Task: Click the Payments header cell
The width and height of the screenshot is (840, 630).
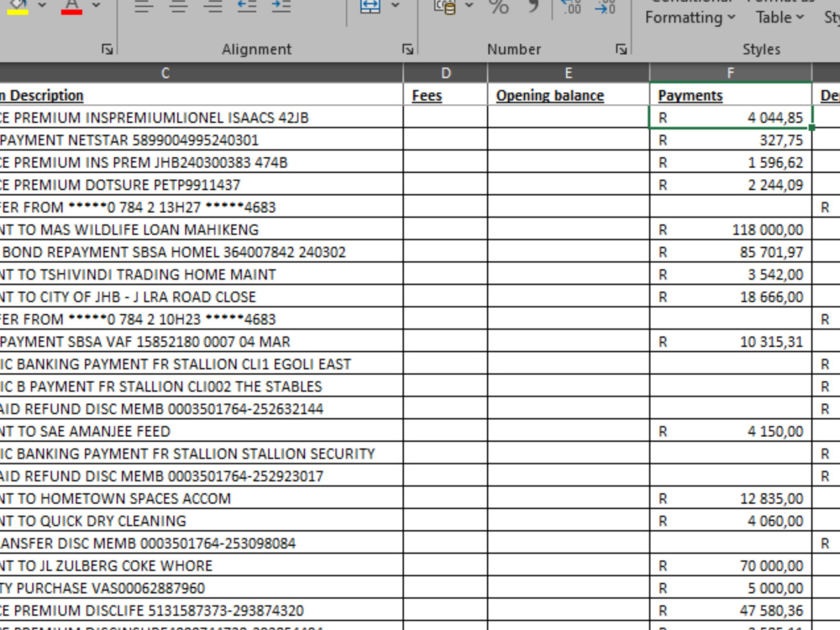Action: pos(731,96)
